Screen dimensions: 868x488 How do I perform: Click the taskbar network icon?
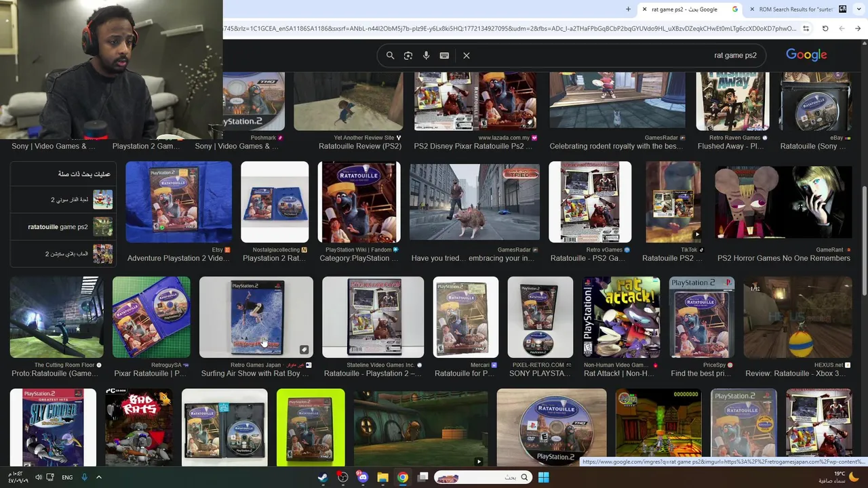click(51, 477)
